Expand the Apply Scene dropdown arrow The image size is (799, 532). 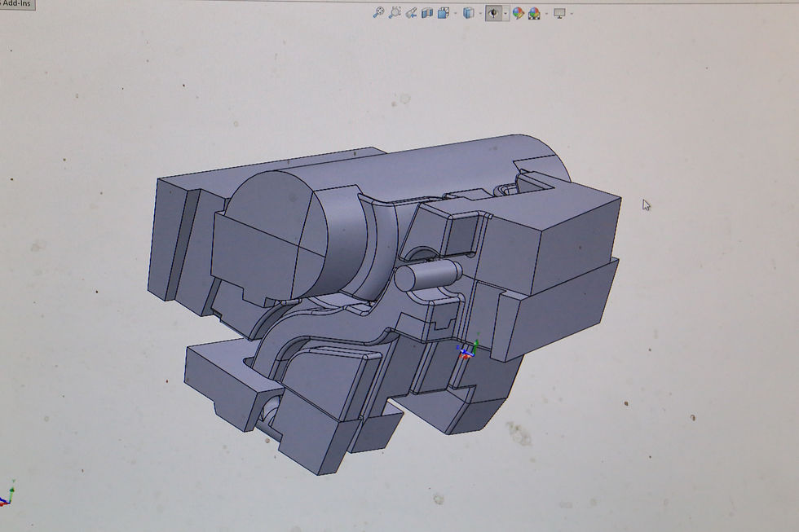pos(546,14)
